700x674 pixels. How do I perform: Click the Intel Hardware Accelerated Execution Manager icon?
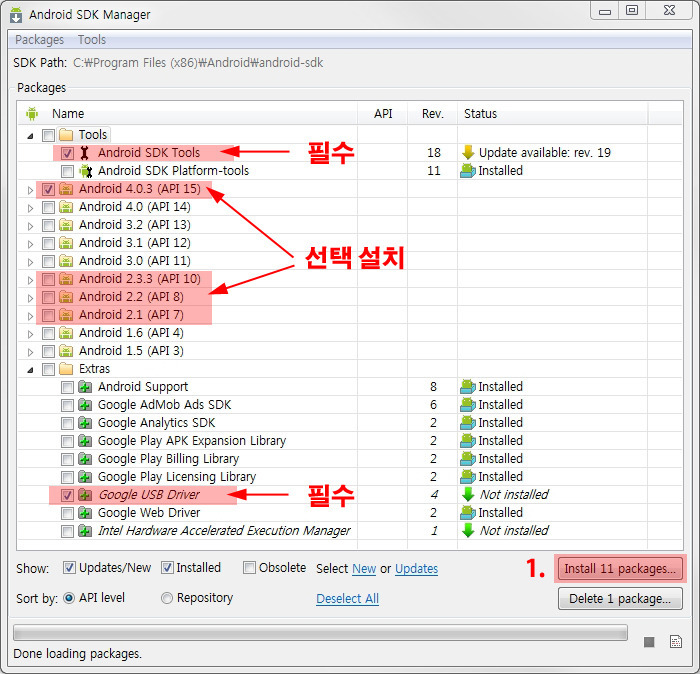pyautogui.click(x=85, y=531)
